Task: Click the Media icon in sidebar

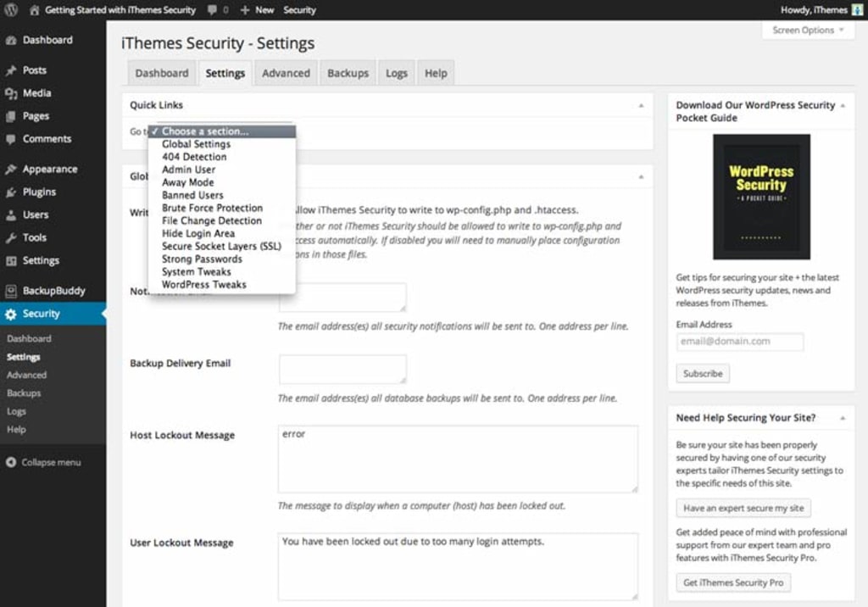Action: coord(10,93)
